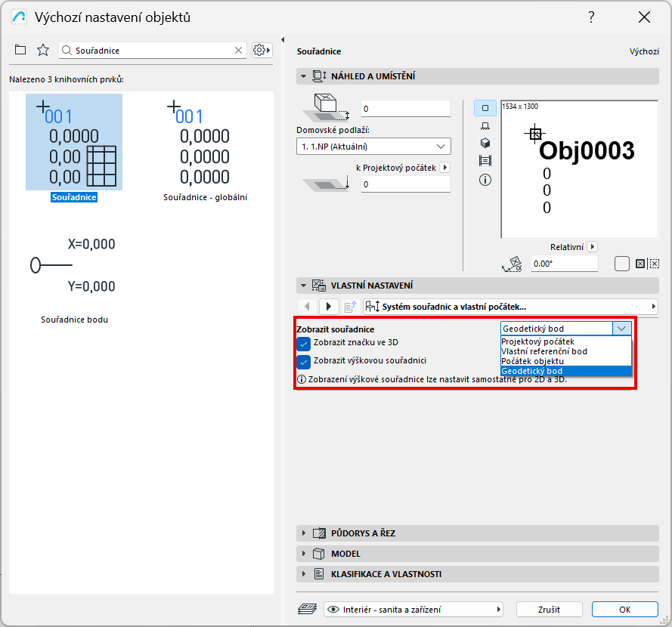Choose highlighted Geodetický bod list entry
The height and width of the screenshot is (627, 672).
coord(565,371)
